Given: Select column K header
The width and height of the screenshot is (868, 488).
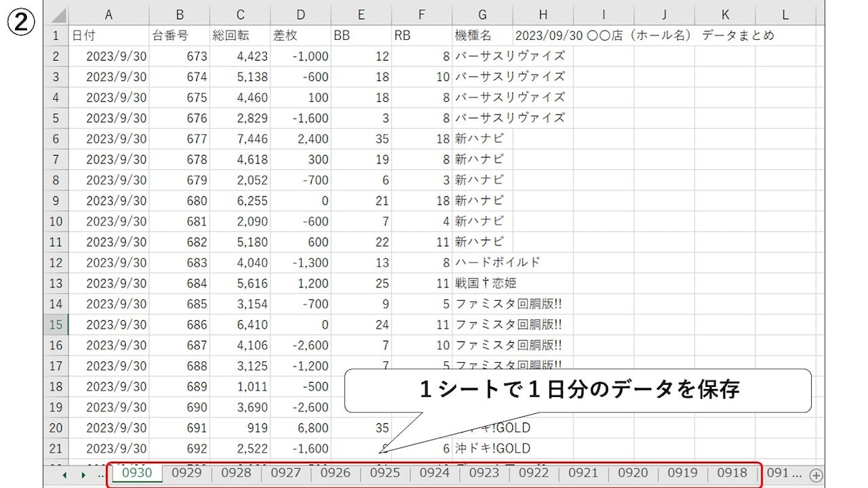Looking at the screenshot, I should 725,14.
